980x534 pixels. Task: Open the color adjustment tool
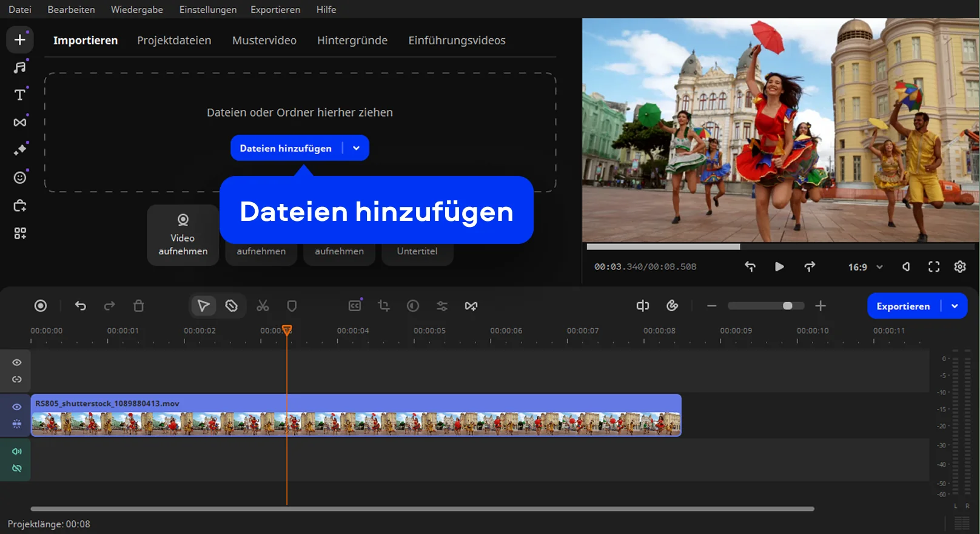[x=413, y=306]
